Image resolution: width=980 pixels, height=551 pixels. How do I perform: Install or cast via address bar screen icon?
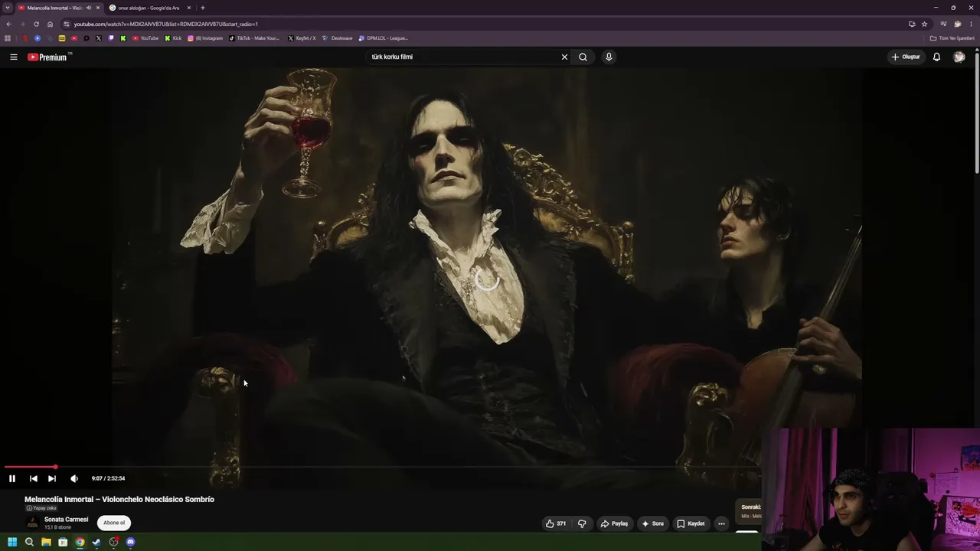pos(911,24)
